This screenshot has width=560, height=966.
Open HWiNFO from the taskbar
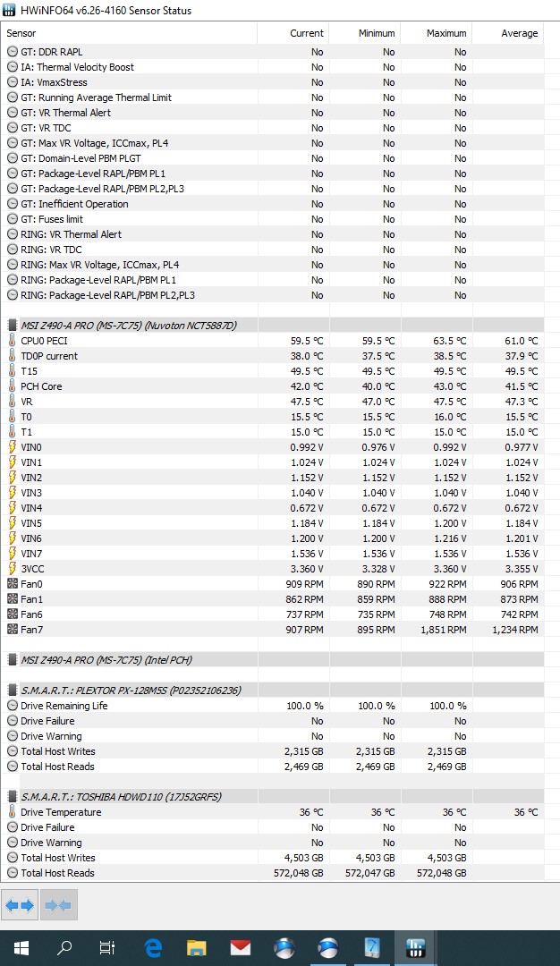tap(415, 948)
